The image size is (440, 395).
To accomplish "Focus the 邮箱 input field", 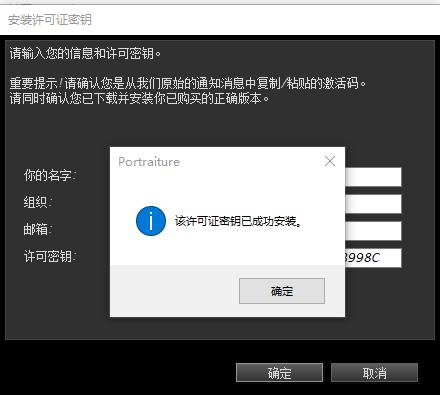I will click(373, 231).
